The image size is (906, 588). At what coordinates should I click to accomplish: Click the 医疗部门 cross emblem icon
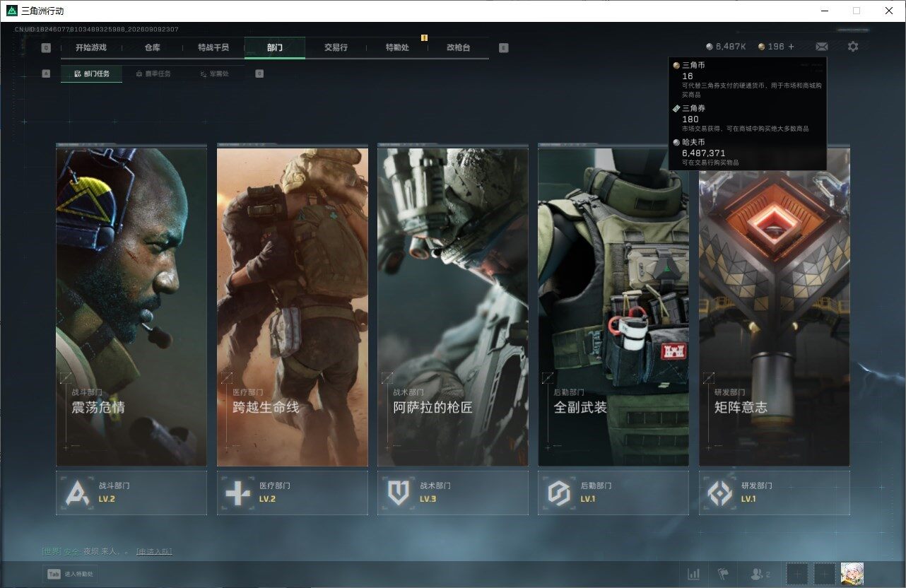tap(237, 493)
